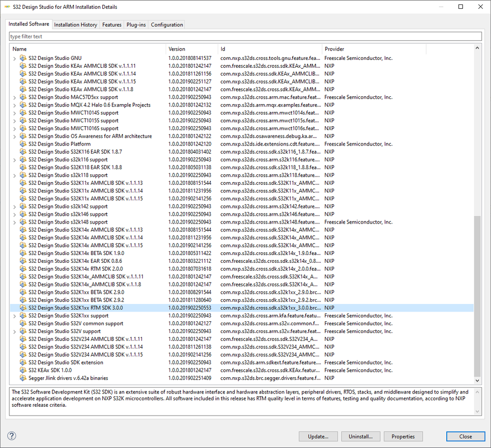Open Properties of selected software

pyautogui.click(x=403, y=436)
